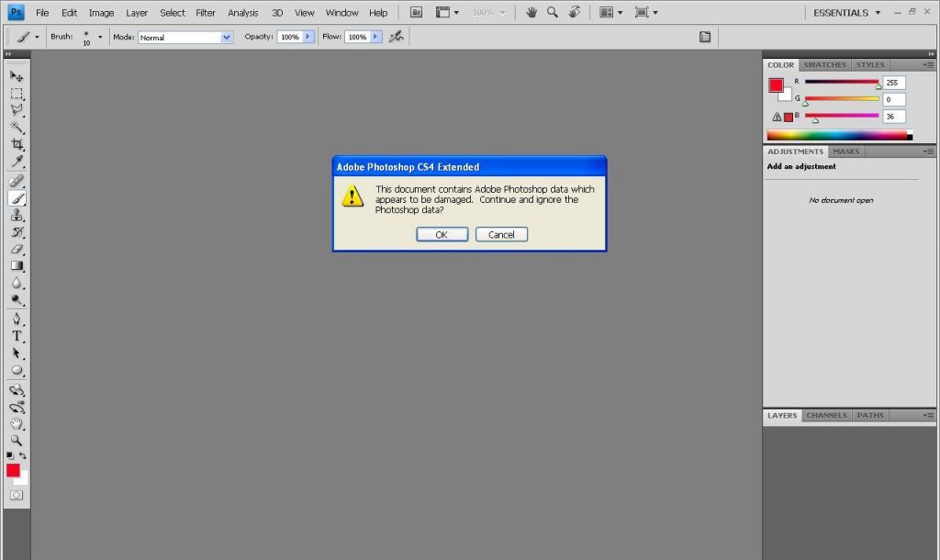Select the Brush tool in toolbox
Viewport: 940px width, 560px height.
17,198
